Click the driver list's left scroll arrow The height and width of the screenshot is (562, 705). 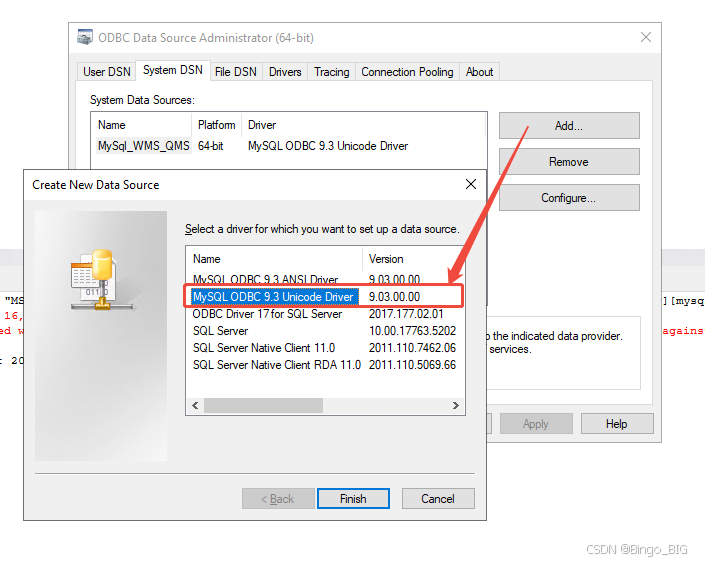195,406
